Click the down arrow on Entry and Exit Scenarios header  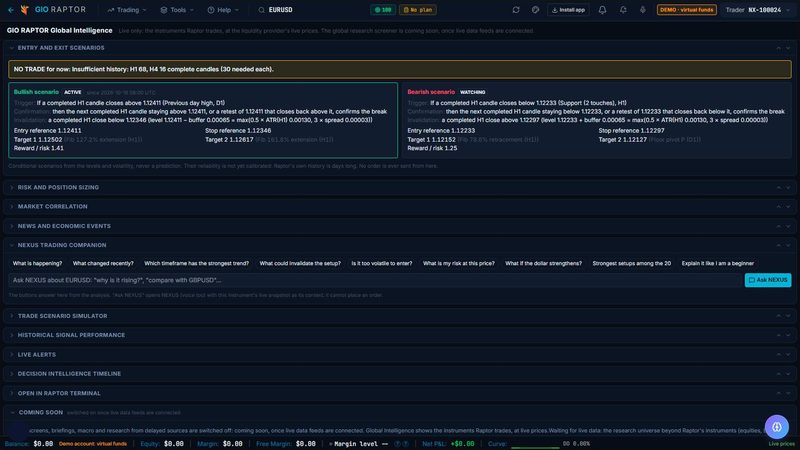[788, 48]
